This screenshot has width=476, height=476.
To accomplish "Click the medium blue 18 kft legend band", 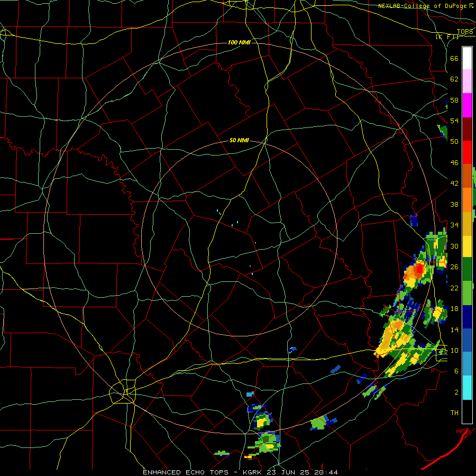I will (467, 340).
